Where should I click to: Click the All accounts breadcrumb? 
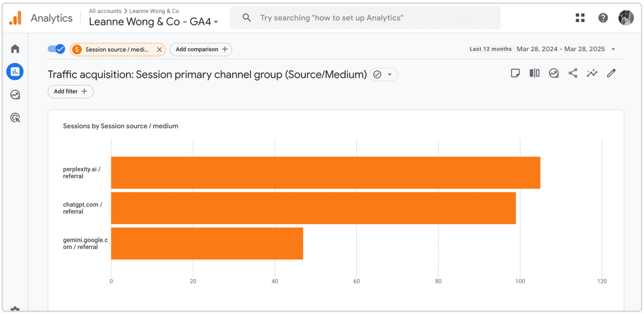point(105,11)
